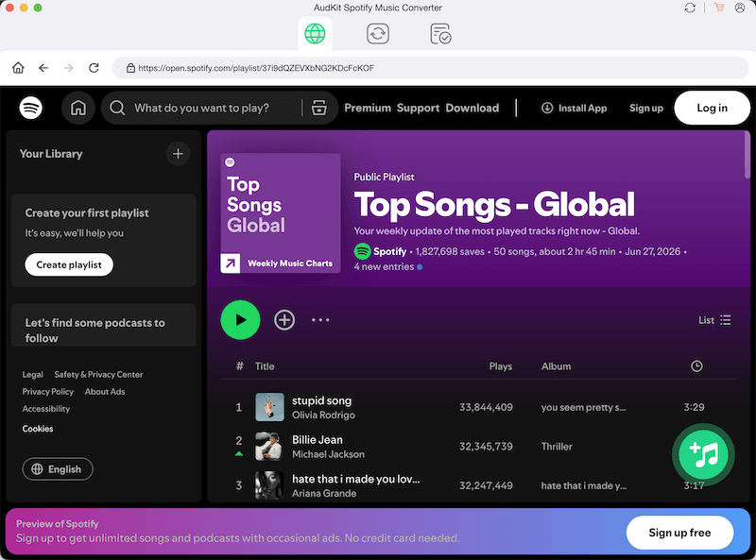Open the English language selector
The image size is (756, 560).
[58, 469]
